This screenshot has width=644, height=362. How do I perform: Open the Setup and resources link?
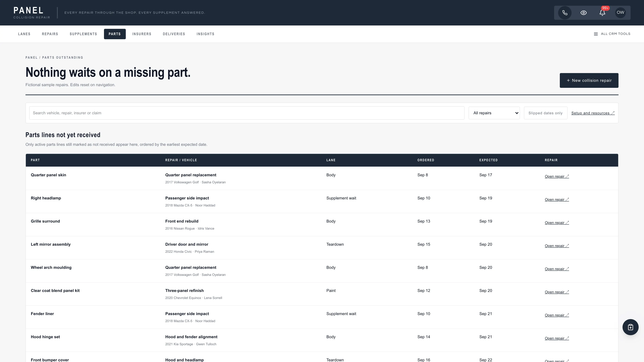[x=593, y=113]
